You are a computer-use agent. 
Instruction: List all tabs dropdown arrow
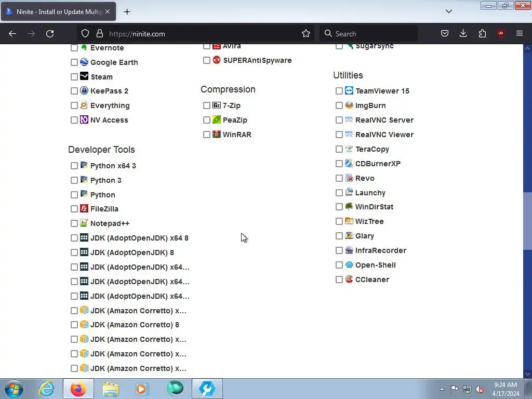tap(448, 11)
